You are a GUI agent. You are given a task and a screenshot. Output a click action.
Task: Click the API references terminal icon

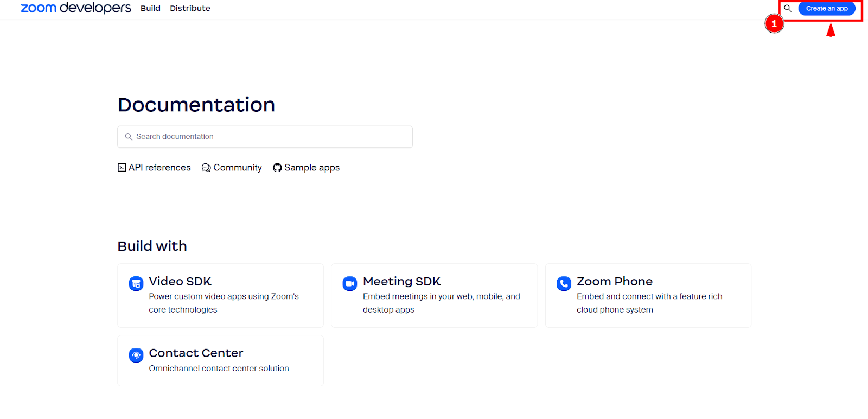122,168
